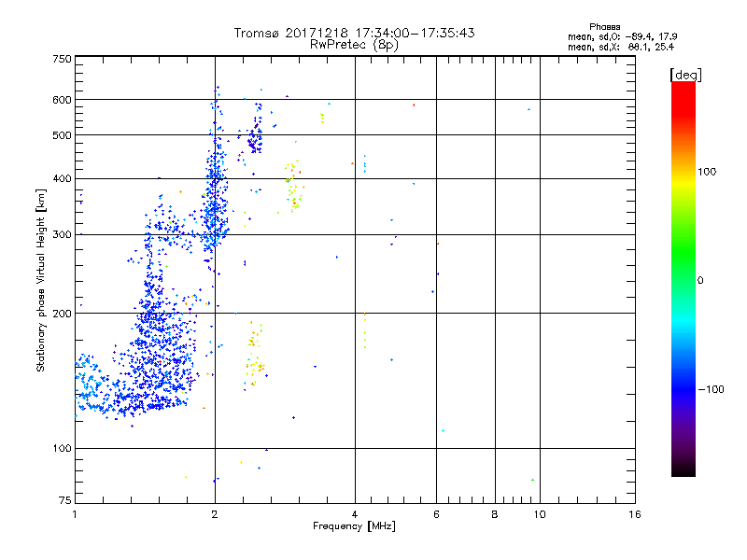
Task: Click the cyan data point just above 100 km near 6 MHz
Action: click(x=443, y=431)
